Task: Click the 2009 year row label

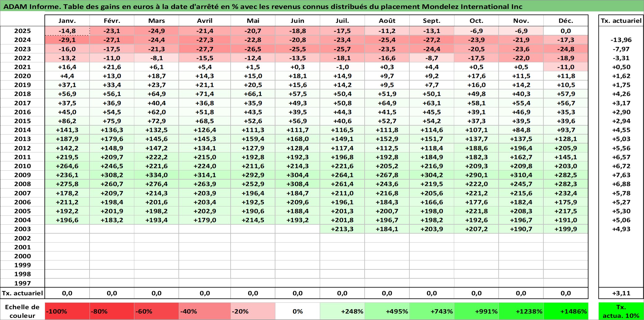Action: tap(23, 175)
